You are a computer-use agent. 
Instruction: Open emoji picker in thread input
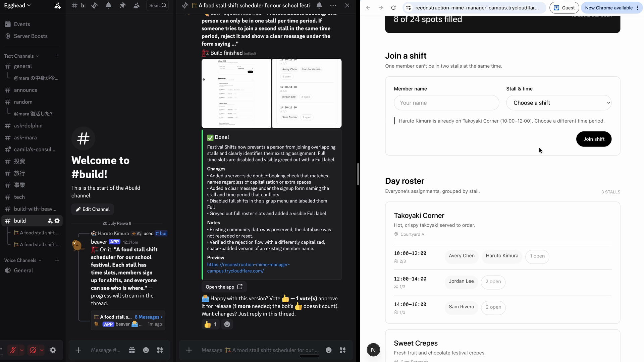[x=329, y=350]
